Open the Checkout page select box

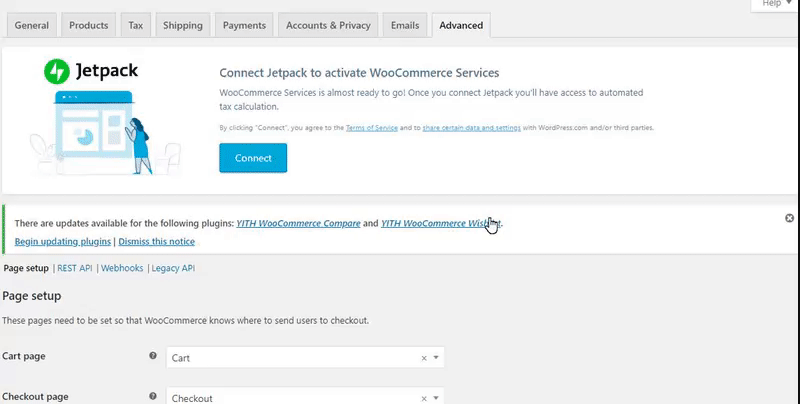click(x=305, y=396)
